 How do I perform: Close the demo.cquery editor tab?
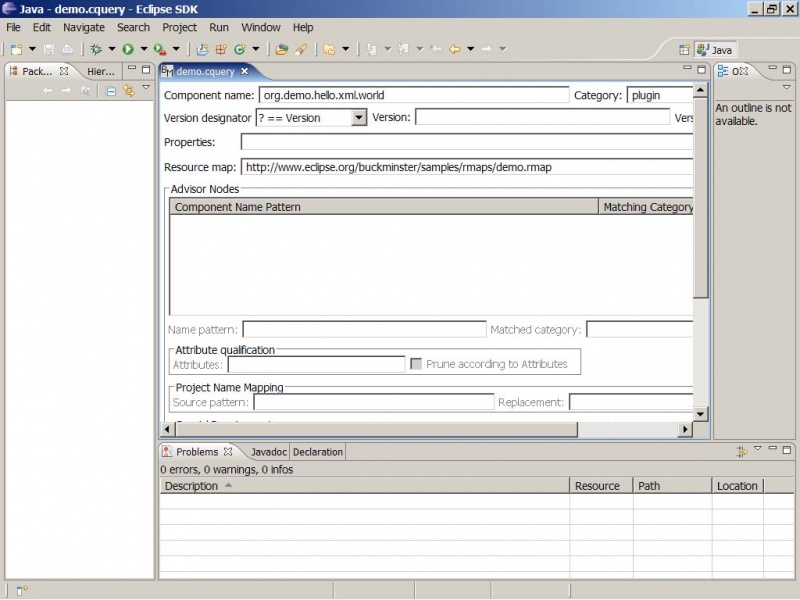click(245, 71)
